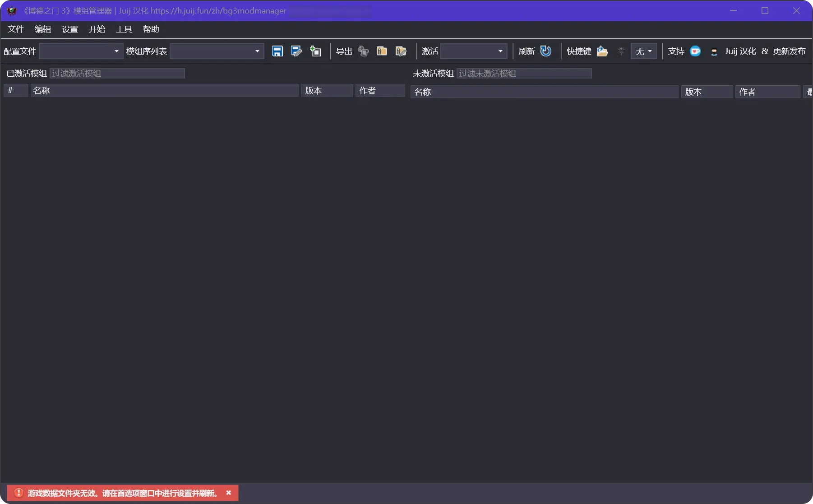
Task: Click the save-as icon with pencil
Action: click(x=296, y=51)
